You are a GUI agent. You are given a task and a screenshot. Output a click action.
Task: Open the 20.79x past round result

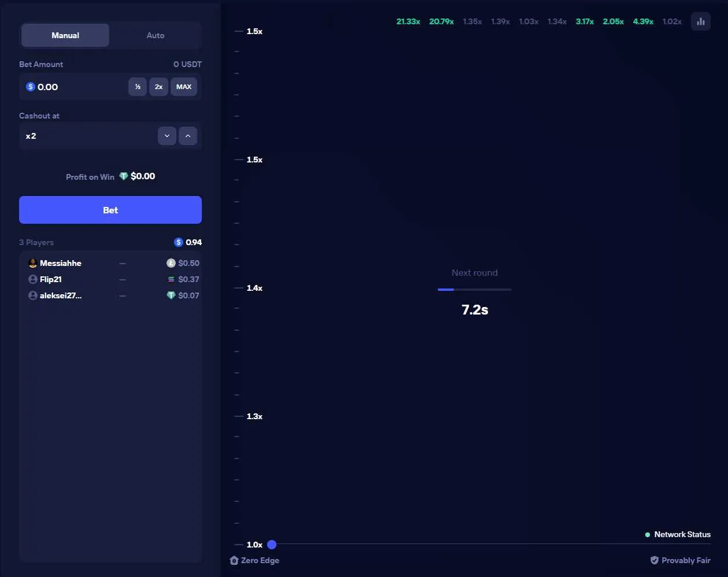pos(442,21)
